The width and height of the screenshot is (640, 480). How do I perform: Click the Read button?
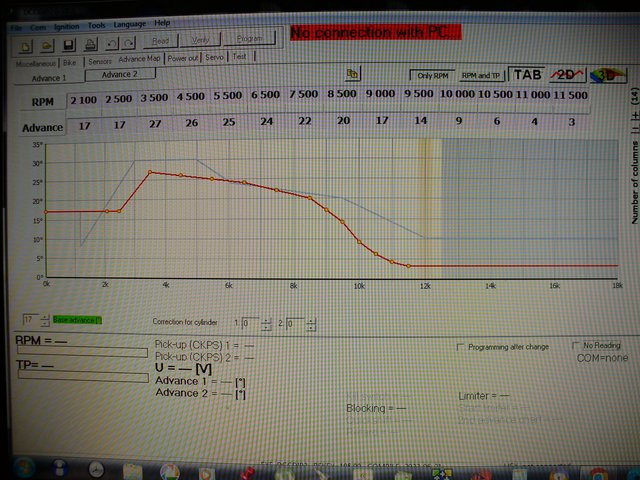tap(160, 41)
